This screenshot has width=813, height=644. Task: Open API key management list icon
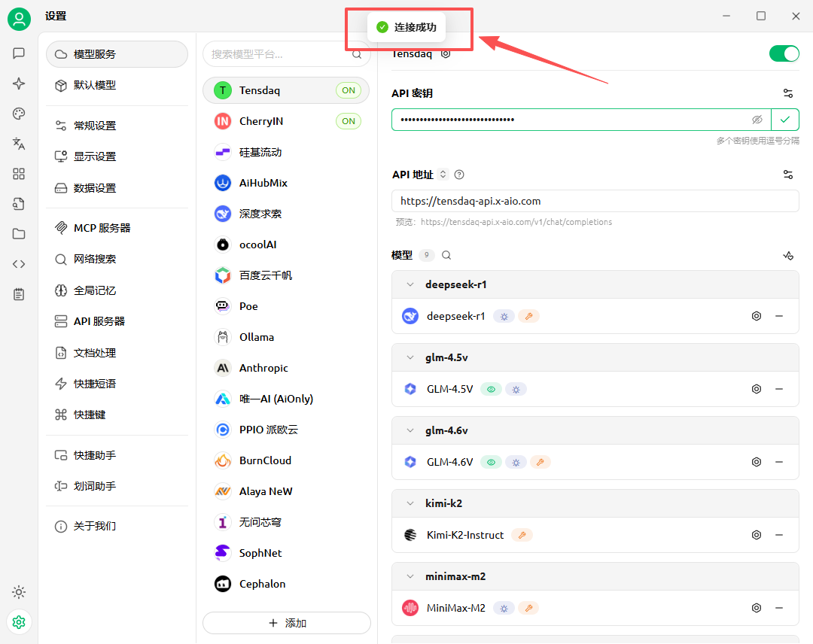coord(788,93)
